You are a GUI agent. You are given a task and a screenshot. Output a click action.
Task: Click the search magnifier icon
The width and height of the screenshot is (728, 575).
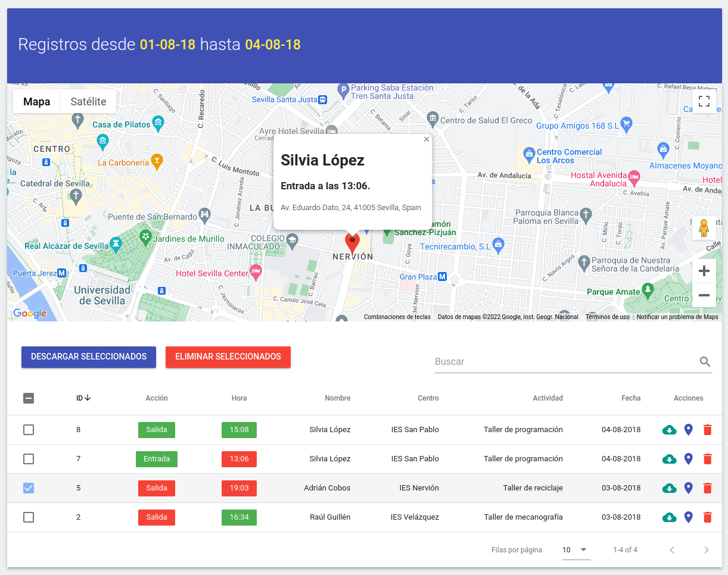pyautogui.click(x=705, y=362)
